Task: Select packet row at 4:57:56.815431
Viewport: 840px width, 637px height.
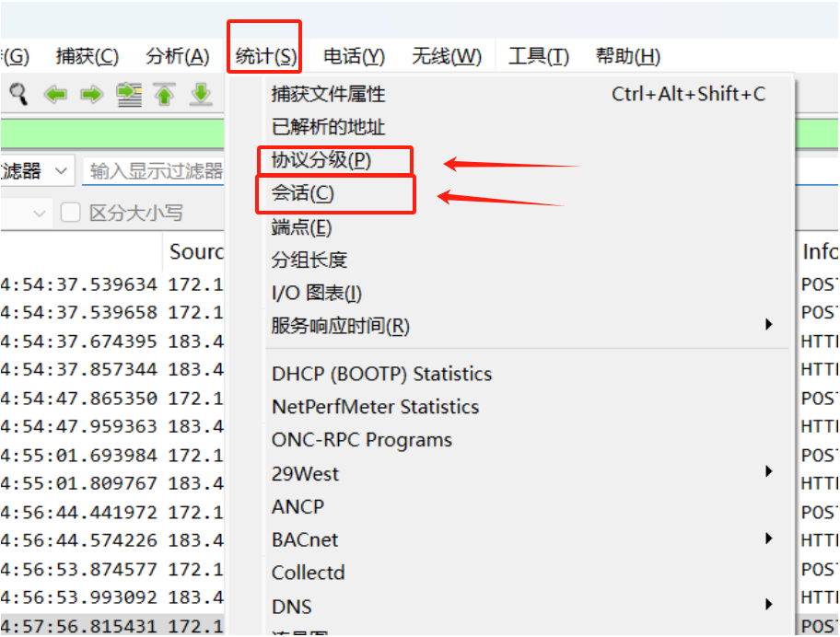Action: click(x=112, y=625)
